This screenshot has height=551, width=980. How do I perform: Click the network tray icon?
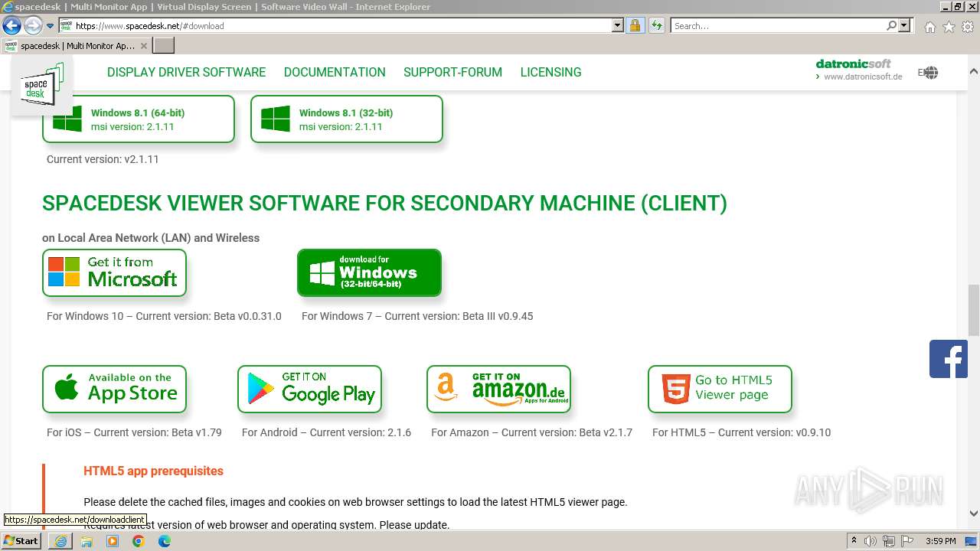coord(888,541)
